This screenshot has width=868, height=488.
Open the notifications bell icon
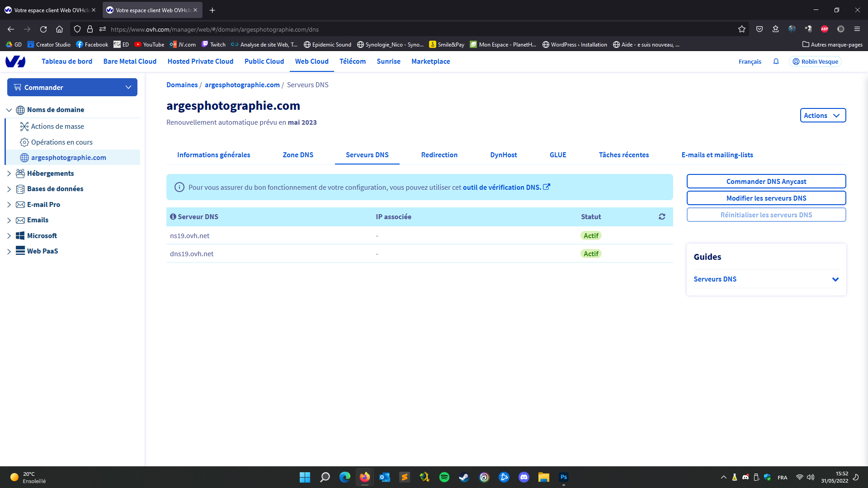point(776,61)
